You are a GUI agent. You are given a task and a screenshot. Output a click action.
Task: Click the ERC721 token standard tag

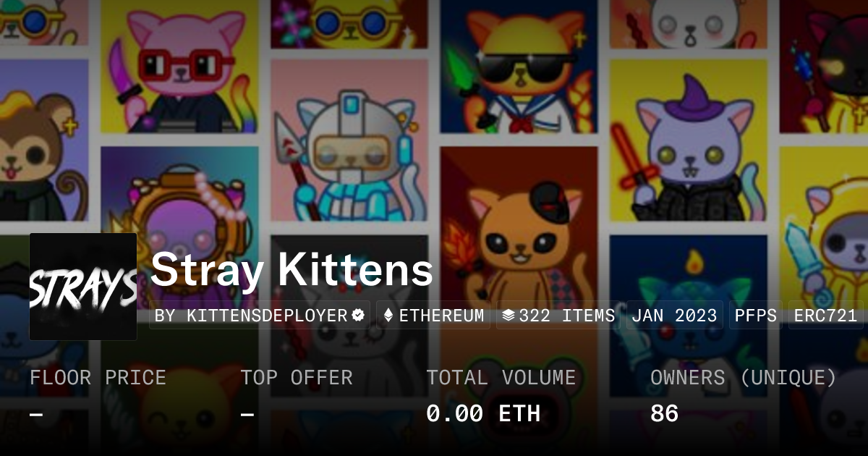825,316
